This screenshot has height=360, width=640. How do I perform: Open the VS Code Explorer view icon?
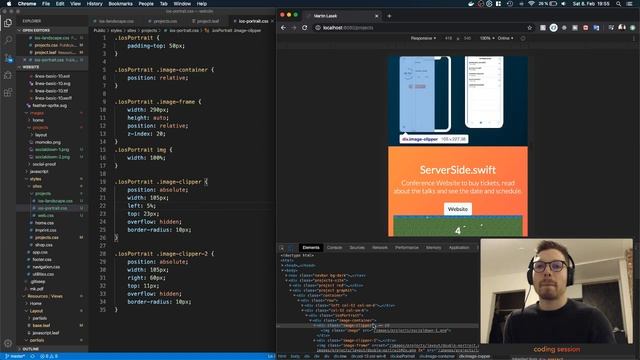8,23
